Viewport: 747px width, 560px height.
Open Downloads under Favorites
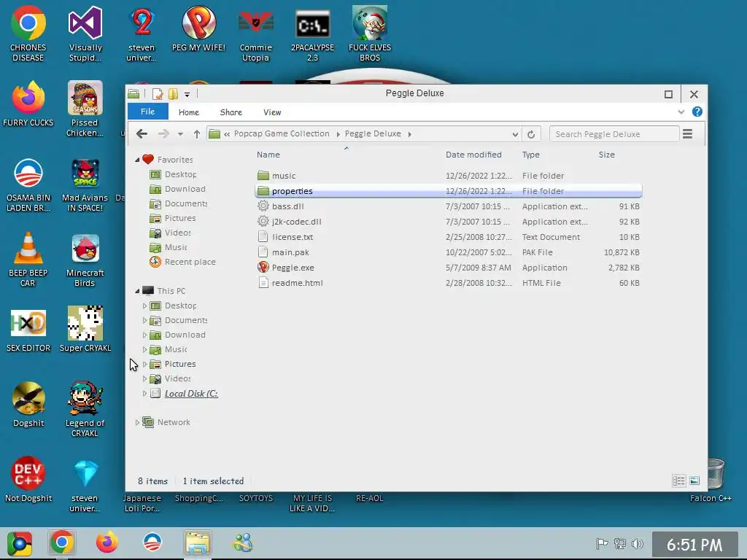pos(178,189)
